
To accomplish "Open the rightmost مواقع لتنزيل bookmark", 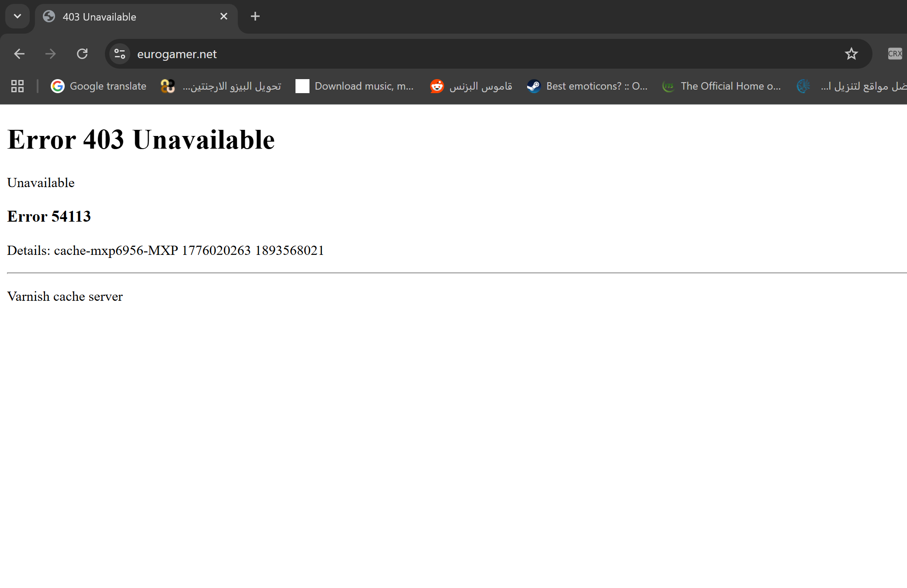I will pyautogui.click(x=852, y=86).
